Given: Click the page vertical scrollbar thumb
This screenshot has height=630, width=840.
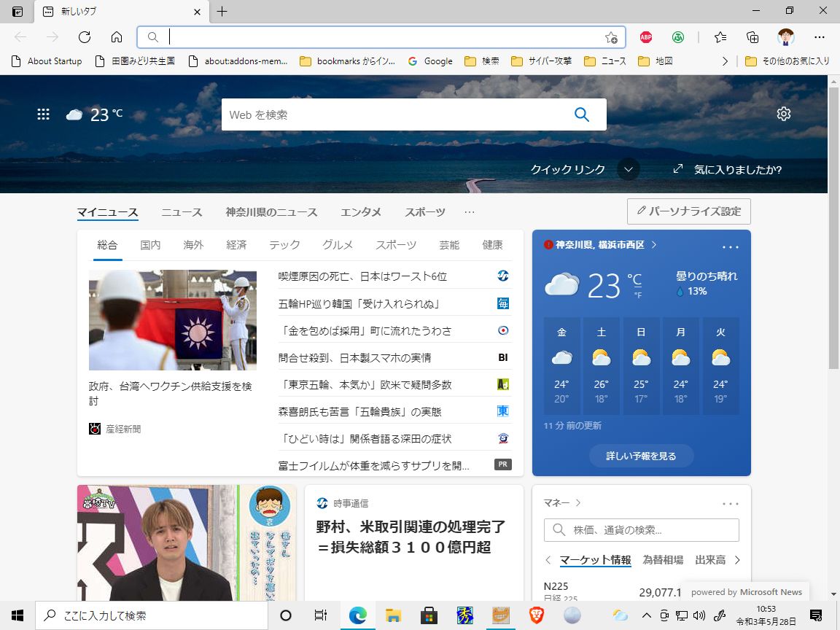Looking at the screenshot, I should [x=833, y=227].
